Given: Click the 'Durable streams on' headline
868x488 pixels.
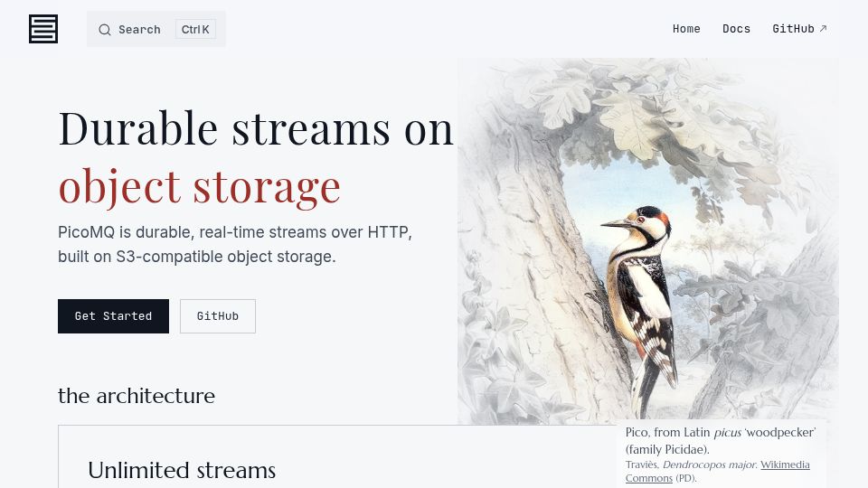Looking at the screenshot, I should [256, 129].
